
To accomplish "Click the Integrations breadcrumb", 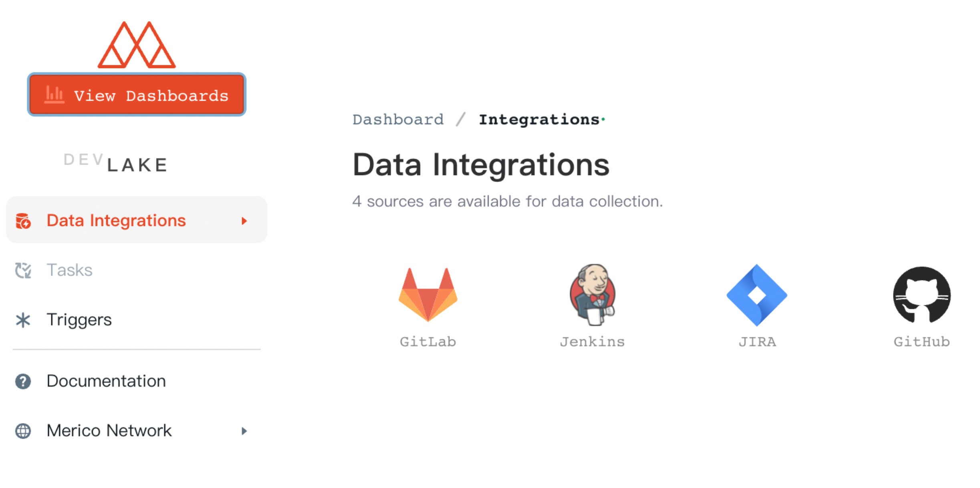I will (x=539, y=120).
